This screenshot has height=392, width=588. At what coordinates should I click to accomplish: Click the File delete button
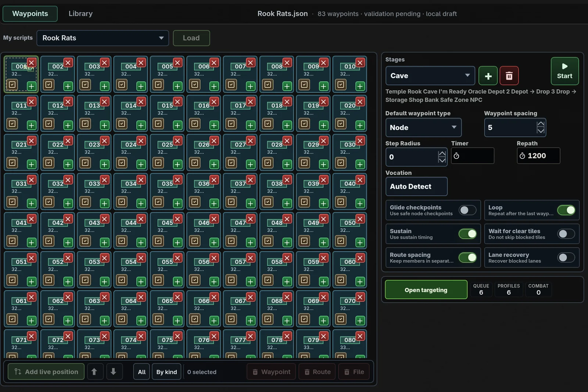click(x=354, y=372)
